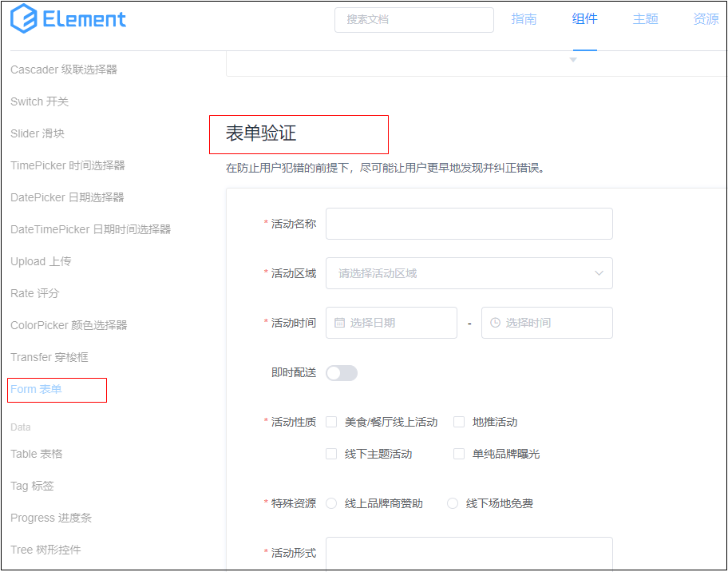Choose the 线下场地免费 radio option
The width and height of the screenshot is (728, 572).
point(453,503)
